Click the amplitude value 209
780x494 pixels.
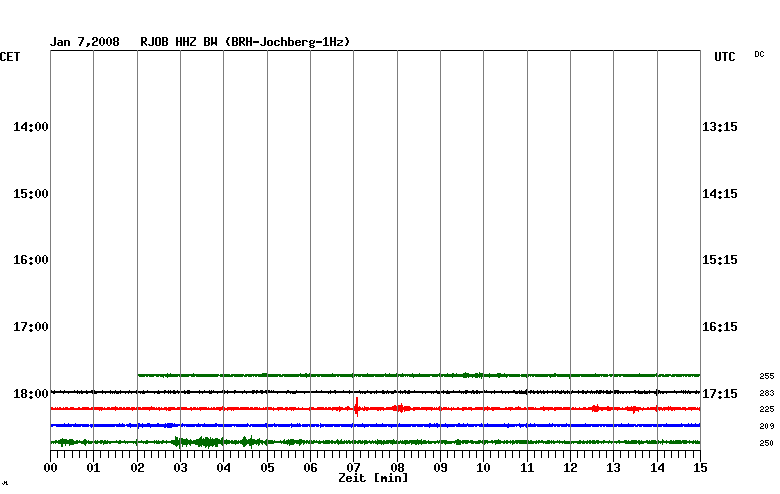[x=767, y=426]
